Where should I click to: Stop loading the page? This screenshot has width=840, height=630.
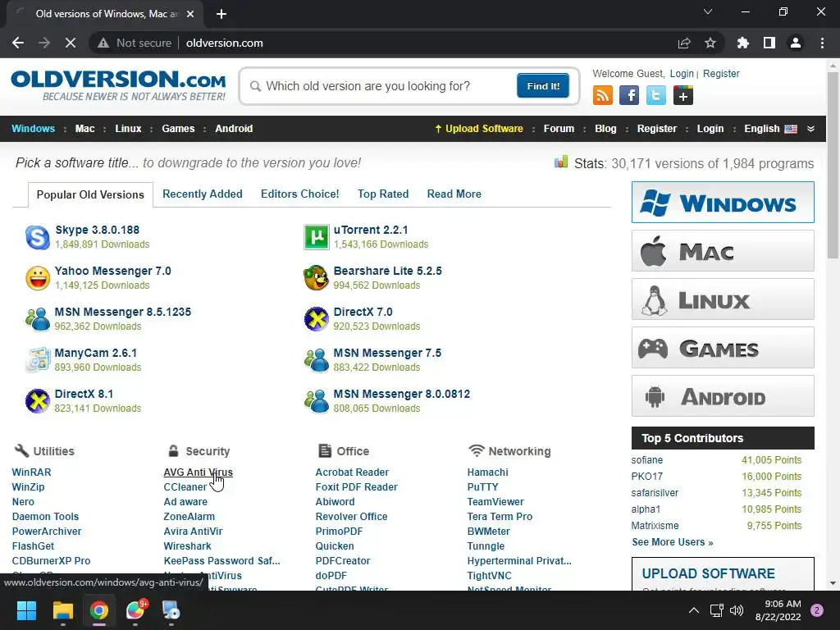point(71,43)
